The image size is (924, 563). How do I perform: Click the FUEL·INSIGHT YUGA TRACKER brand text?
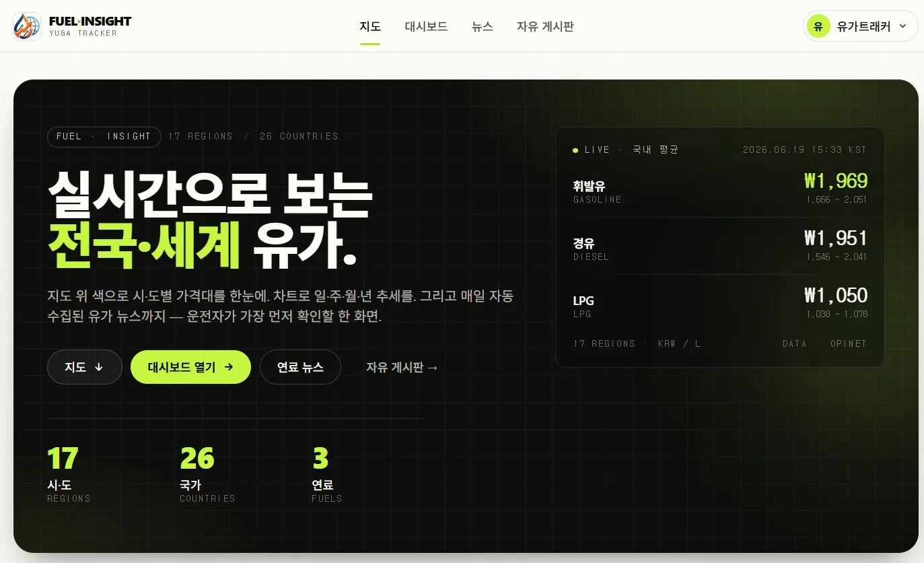pyautogui.click(x=90, y=26)
